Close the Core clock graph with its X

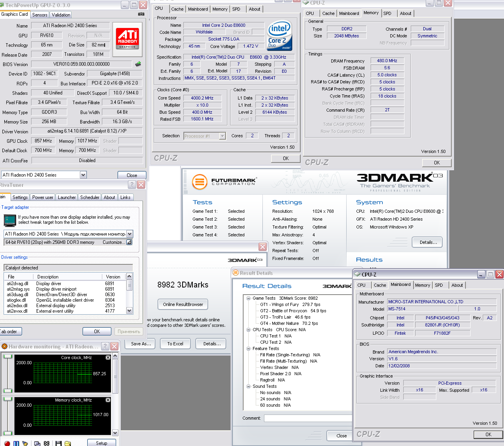tap(108, 358)
